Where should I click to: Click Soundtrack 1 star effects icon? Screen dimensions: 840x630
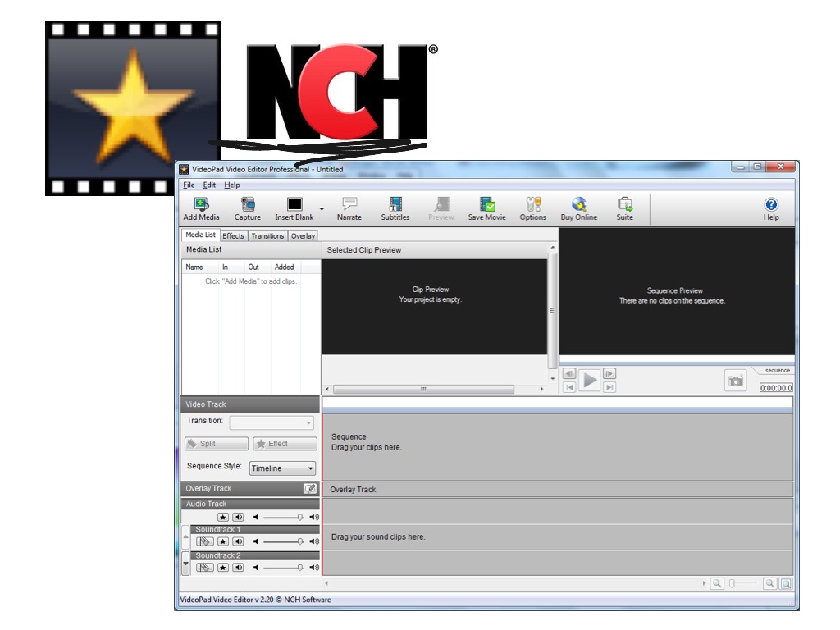tap(223, 541)
